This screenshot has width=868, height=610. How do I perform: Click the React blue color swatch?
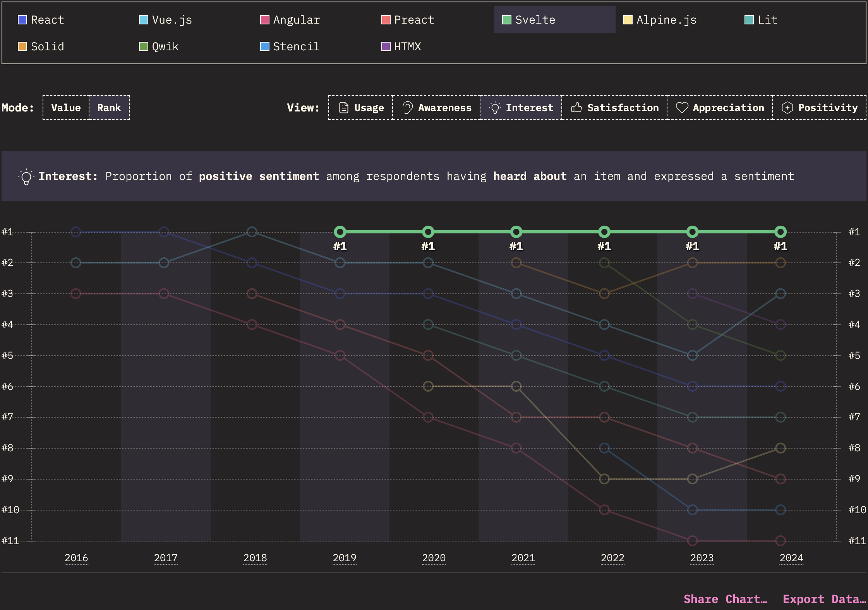pos(22,20)
